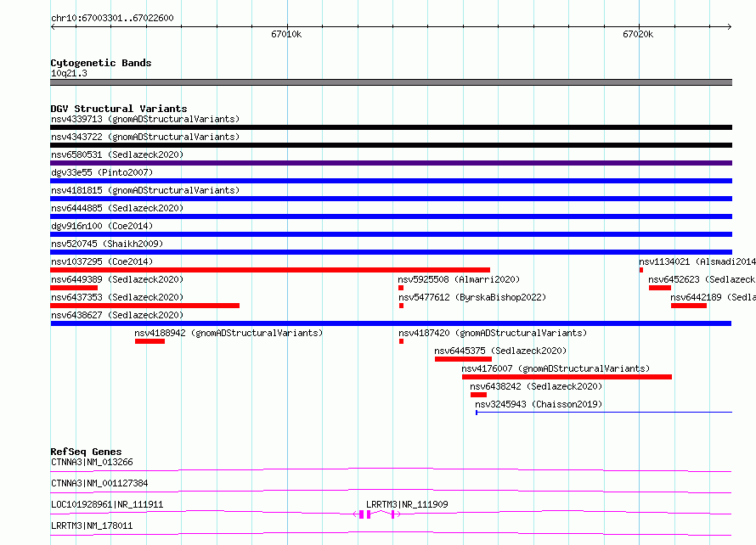This screenshot has width=756, height=545.
Task: Click the small red mark for nsv1134021
Action: (641, 270)
